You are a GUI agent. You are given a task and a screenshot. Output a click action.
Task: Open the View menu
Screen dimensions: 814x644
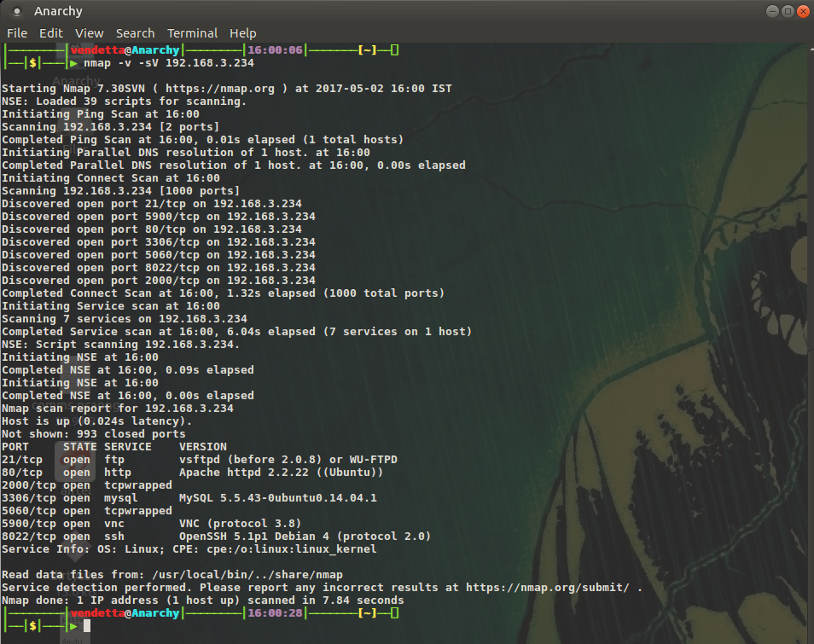90,33
